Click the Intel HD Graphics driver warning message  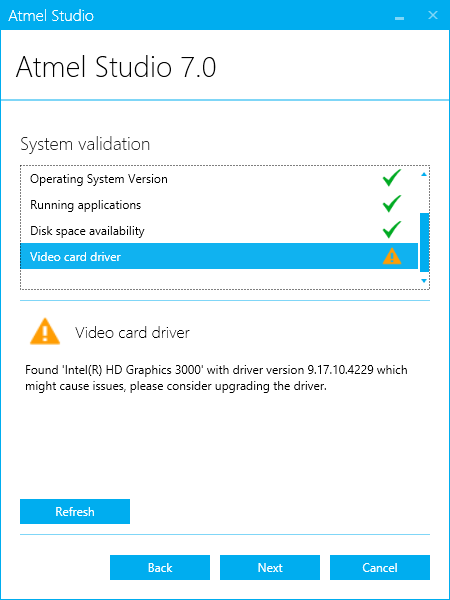(216, 378)
